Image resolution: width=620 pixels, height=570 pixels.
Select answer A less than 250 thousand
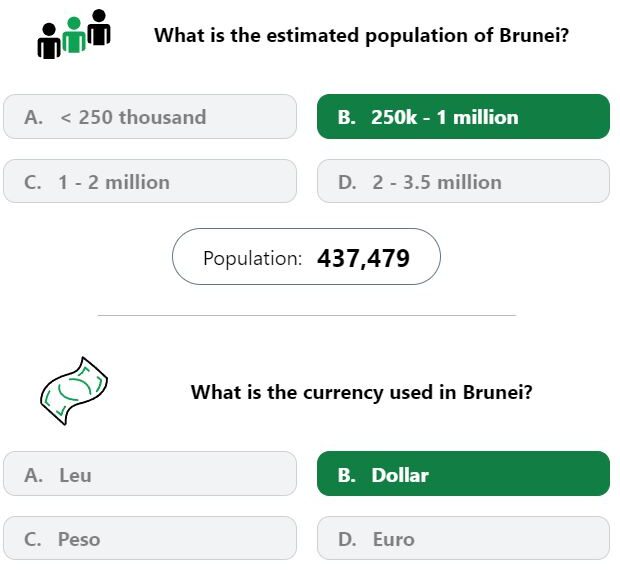pyautogui.click(x=150, y=117)
